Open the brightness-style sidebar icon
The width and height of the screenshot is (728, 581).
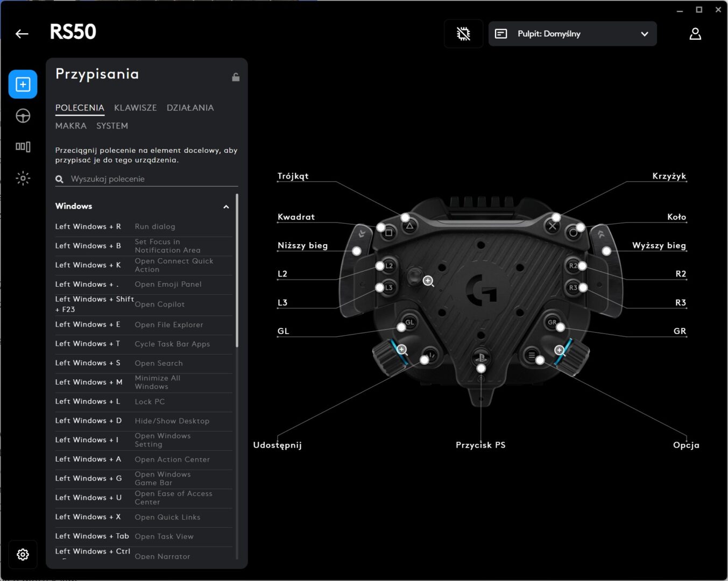[x=23, y=178]
